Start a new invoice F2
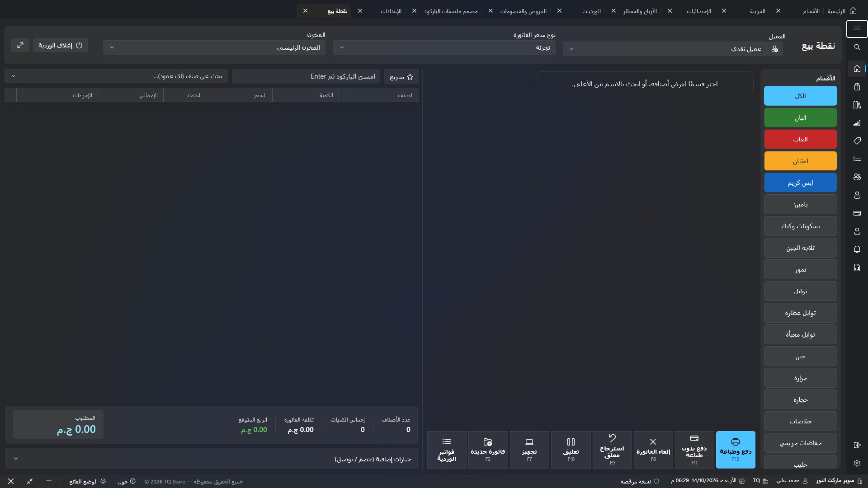Viewport: 868px width, 488px height. pos(488,450)
